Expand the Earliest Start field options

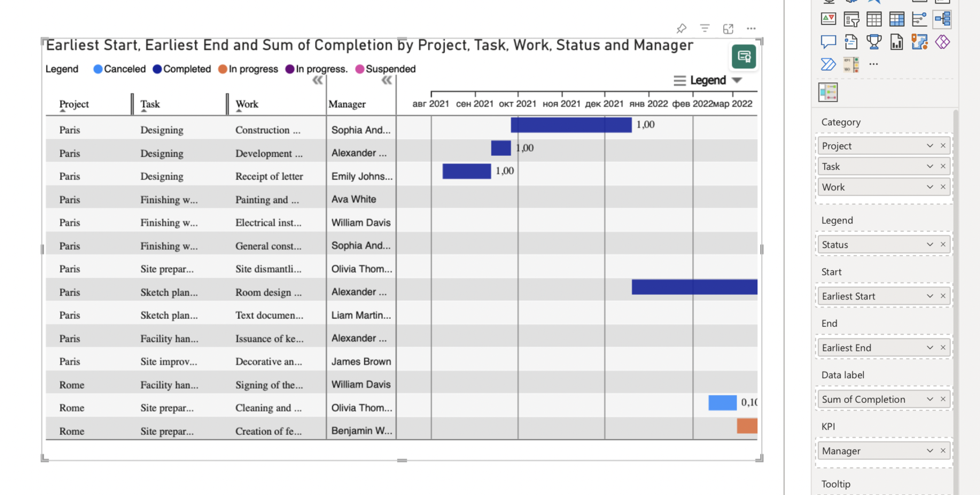click(x=930, y=296)
